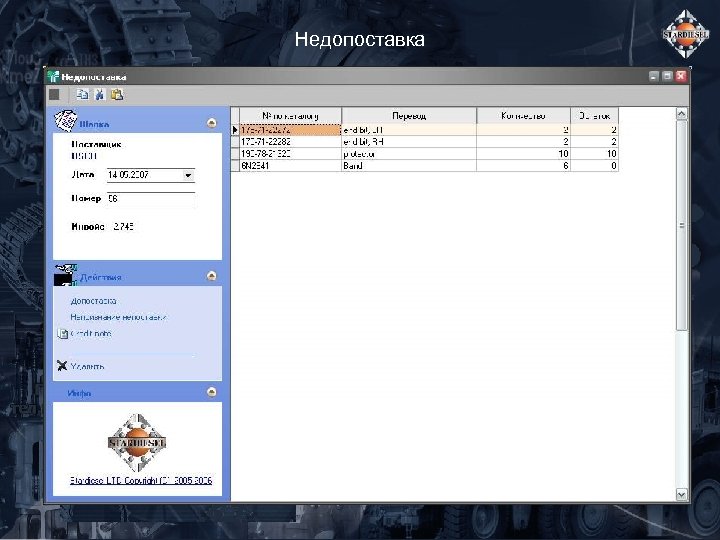Select catalog number 175-71-22282
This screenshot has width=720, height=540.
point(291,142)
